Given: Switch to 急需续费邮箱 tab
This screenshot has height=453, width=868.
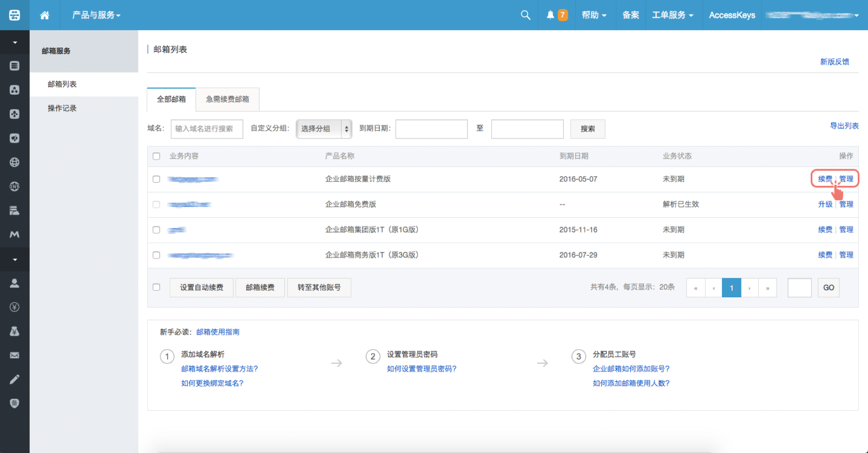Looking at the screenshot, I should (x=227, y=99).
